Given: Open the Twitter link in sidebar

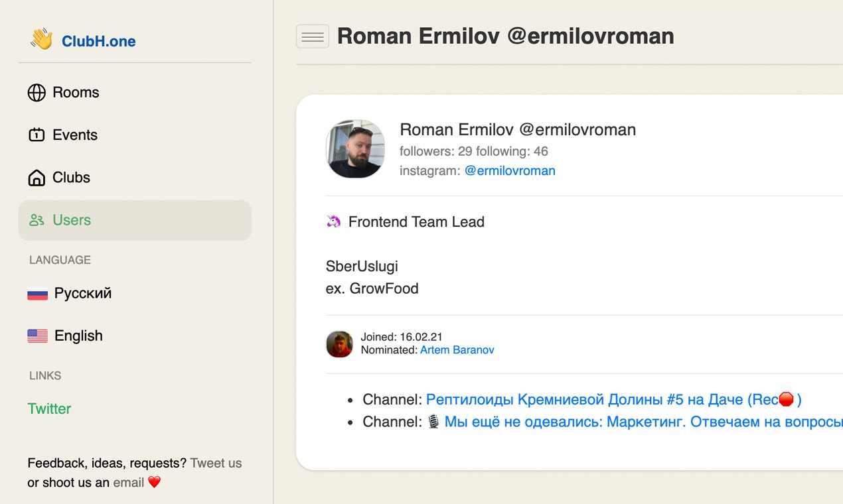Looking at the screenshot, I should pos(49,409).
